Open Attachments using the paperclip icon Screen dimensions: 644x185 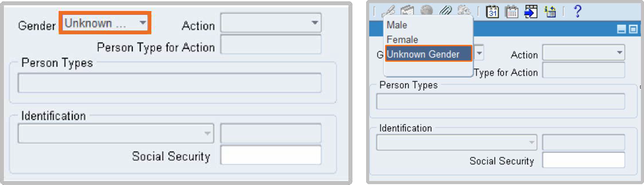(446, 11)
